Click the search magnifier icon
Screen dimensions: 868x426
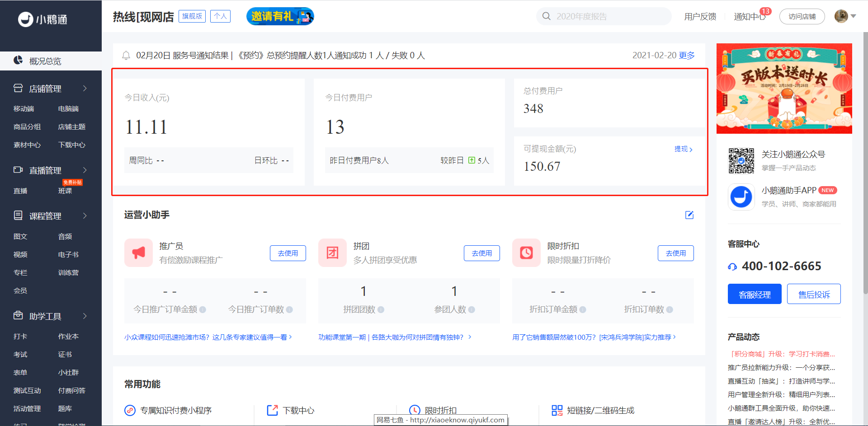click(x=547, y=16)
